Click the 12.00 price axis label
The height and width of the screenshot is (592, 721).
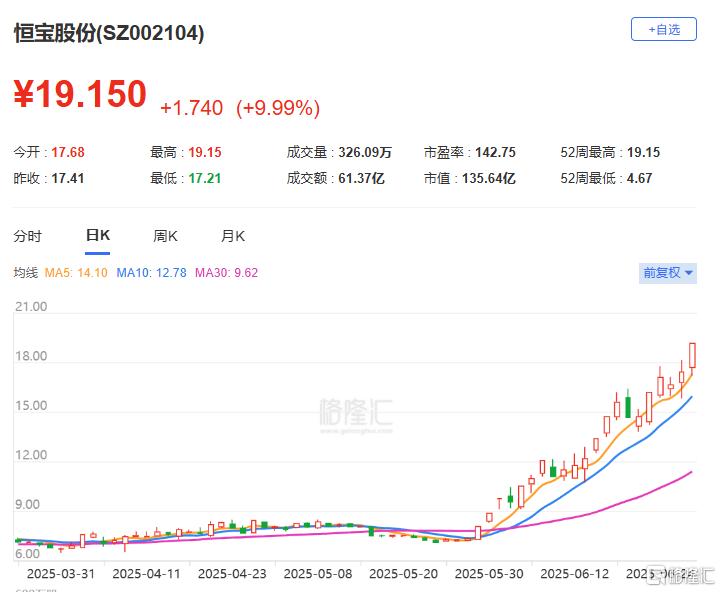(31, 455)
